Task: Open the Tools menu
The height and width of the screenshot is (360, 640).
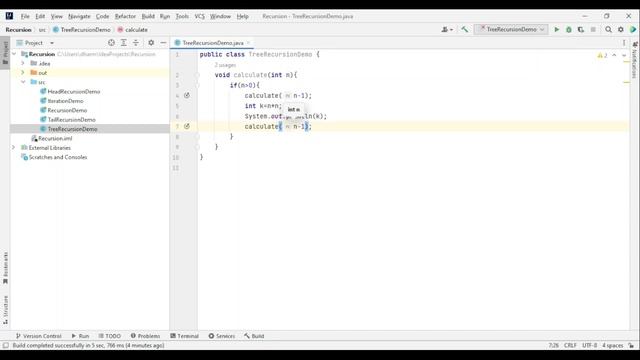Action: click(x=182, y=16)
